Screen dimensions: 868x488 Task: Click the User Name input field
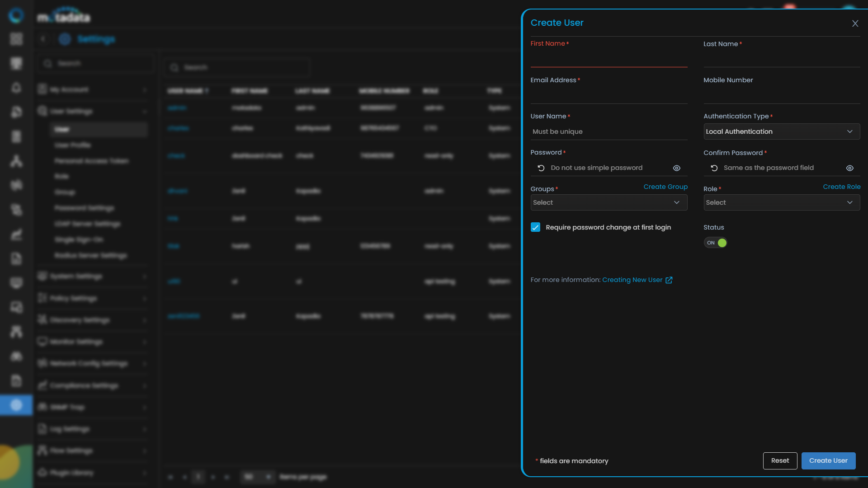609,131
